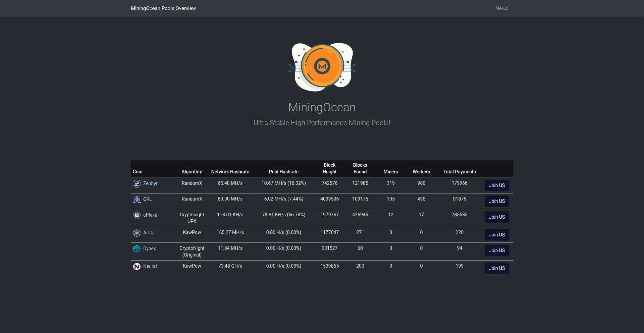The image size is (644, 333).
Task: Click Neurai block height 1539865
Action: pos(329,266)
